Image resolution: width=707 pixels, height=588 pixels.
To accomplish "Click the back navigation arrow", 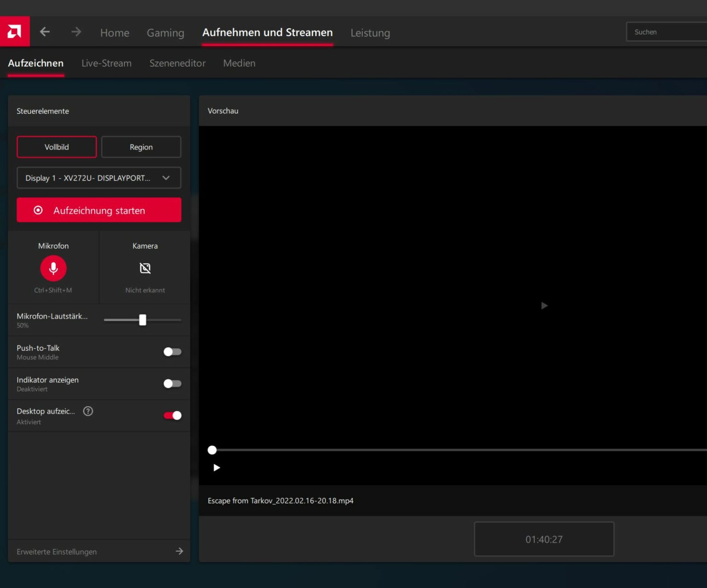I will coord(45,31).
